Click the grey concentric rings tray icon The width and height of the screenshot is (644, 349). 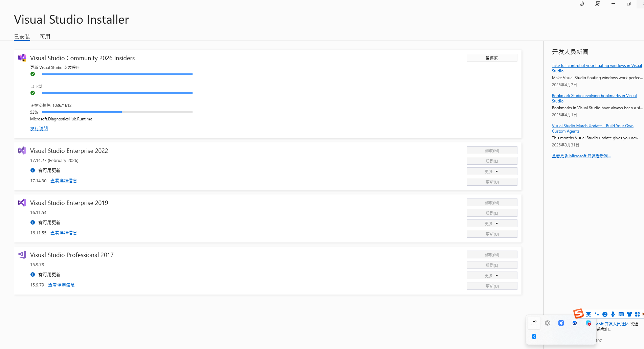point(548,323)
